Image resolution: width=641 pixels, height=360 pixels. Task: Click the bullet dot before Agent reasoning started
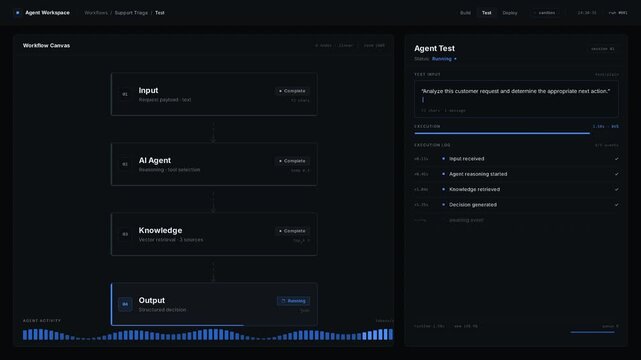[x=444, y=174]
